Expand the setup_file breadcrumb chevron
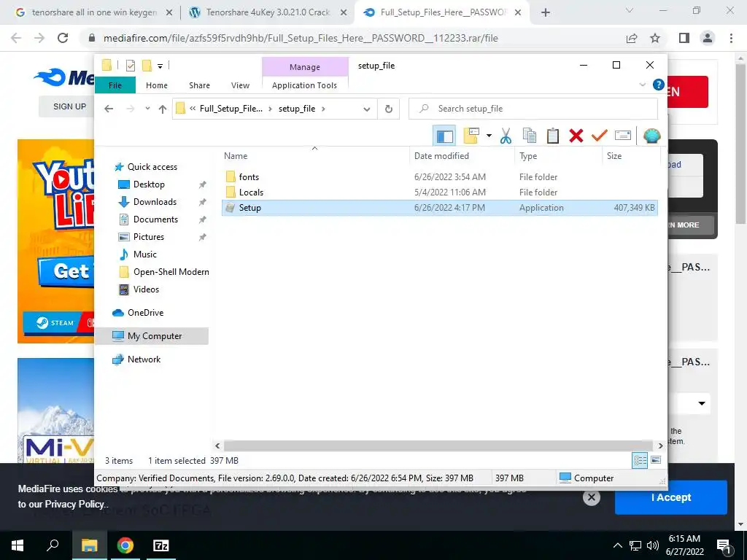Screen dimensions: 747x560 [x=323, y=109]
